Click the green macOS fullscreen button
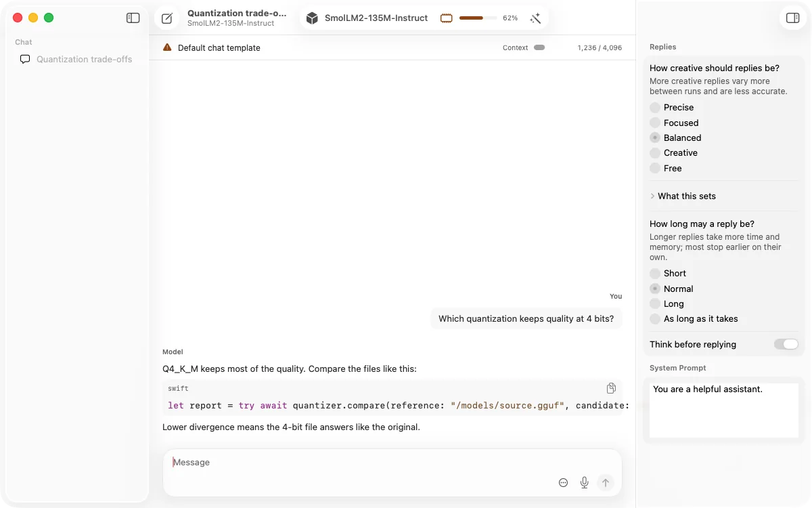812x508 pixels. [49, 18]
